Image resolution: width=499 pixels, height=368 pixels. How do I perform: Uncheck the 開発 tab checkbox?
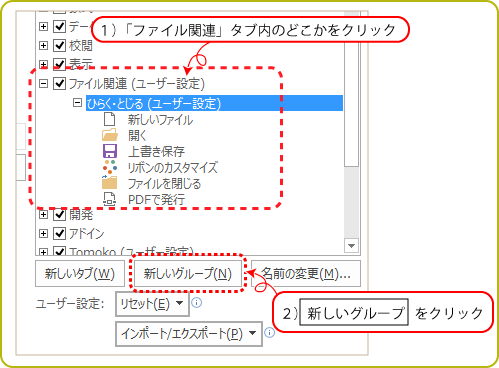pos(60,214)
